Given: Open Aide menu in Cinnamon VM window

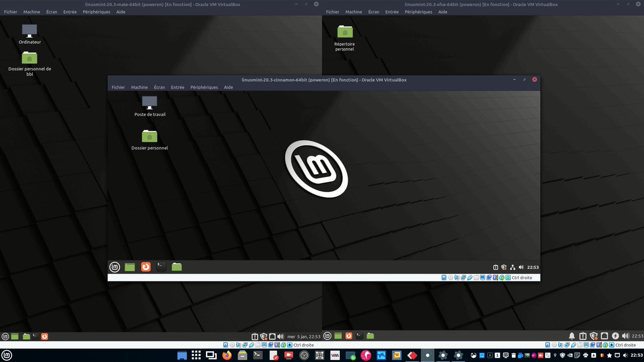Looking at the screenshot, I should coord(229,87).
